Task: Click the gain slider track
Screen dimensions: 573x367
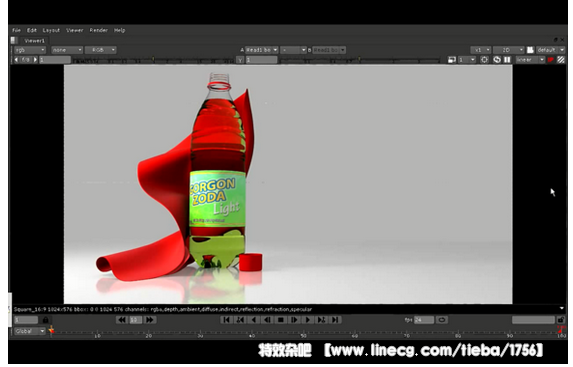Action: [x=152, y=60]
